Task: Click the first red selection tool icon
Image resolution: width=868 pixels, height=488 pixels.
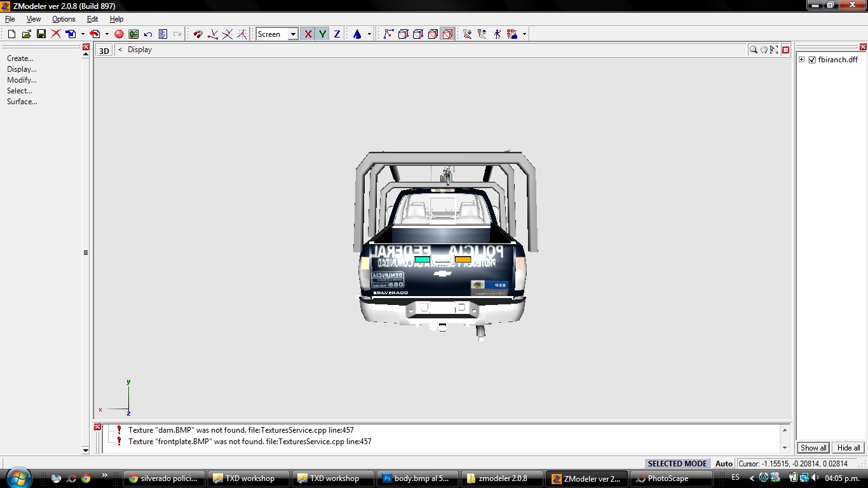Action: pyautogui.click(x=467, y=34)
